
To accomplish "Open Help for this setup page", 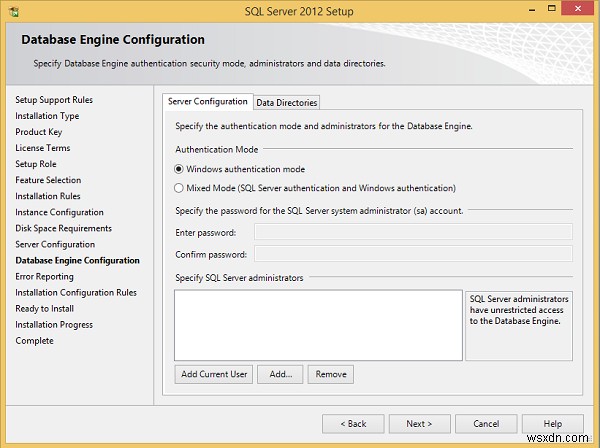I will pos(553,424).
